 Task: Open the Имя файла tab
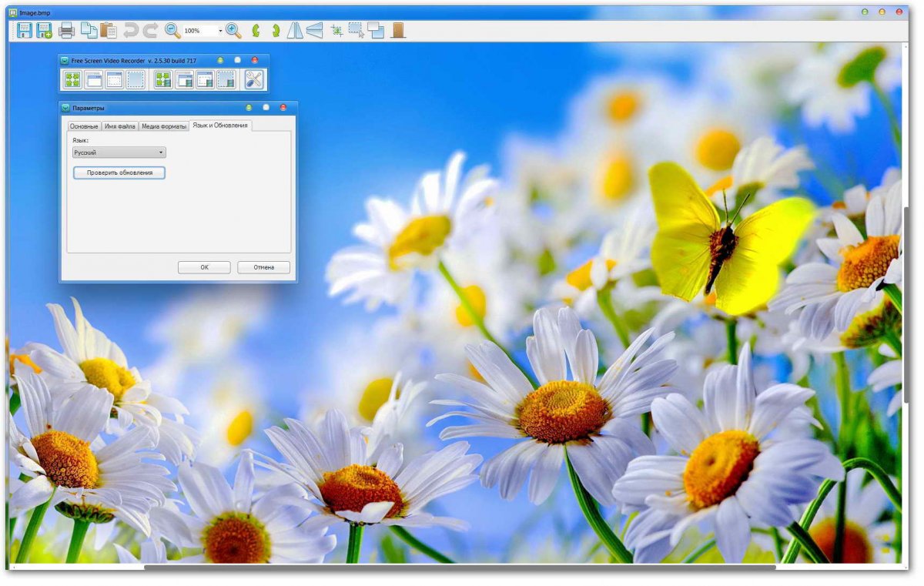[x=119, y=126]
